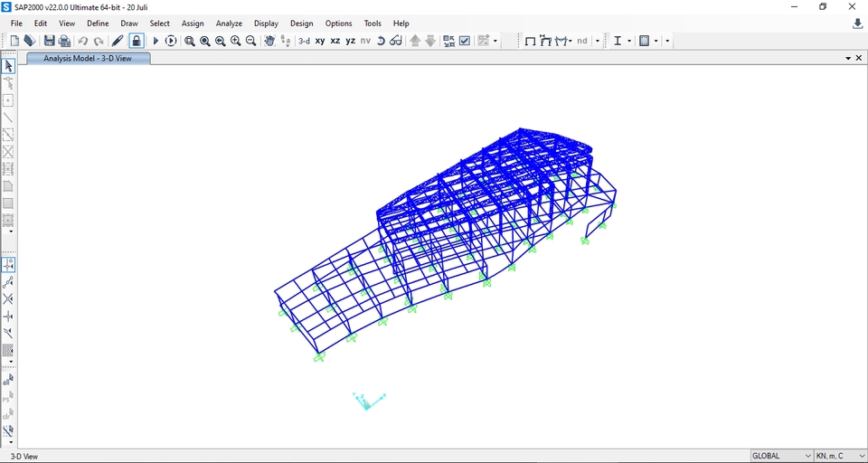Click Select All icon in side toolbar
The height and width of the screenshot is (463, 868).
pos(8,380)
